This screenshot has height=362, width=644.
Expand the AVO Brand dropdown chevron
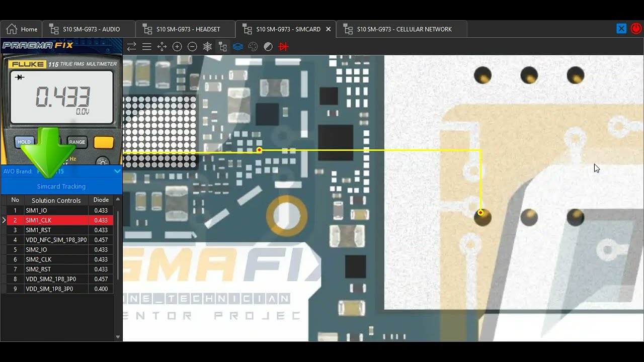(x=117, y=171)
